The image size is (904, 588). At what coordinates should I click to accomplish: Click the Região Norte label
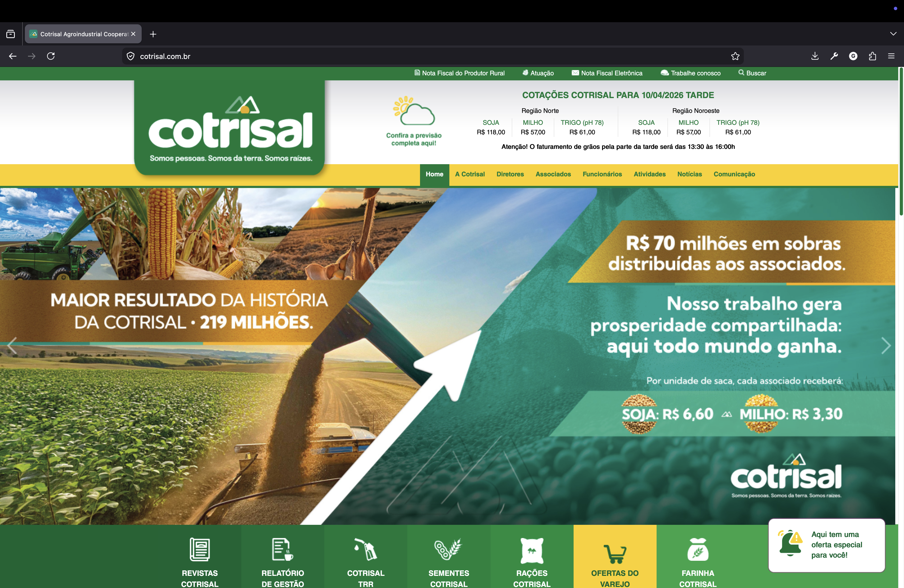click(540, 111)
